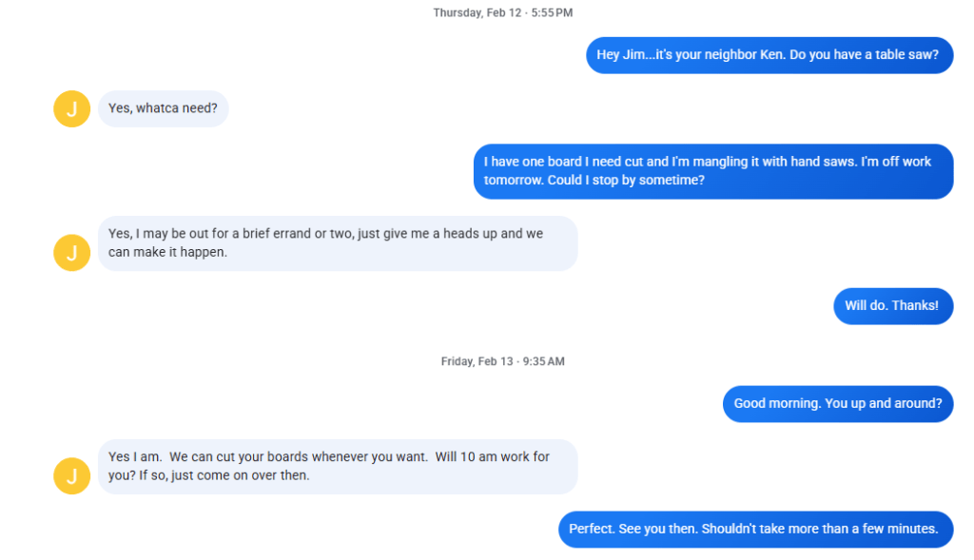Select the "Will 10 am work for you?" message
The height and width of the screenshot is (560, 974).
[x=337, y=466]
